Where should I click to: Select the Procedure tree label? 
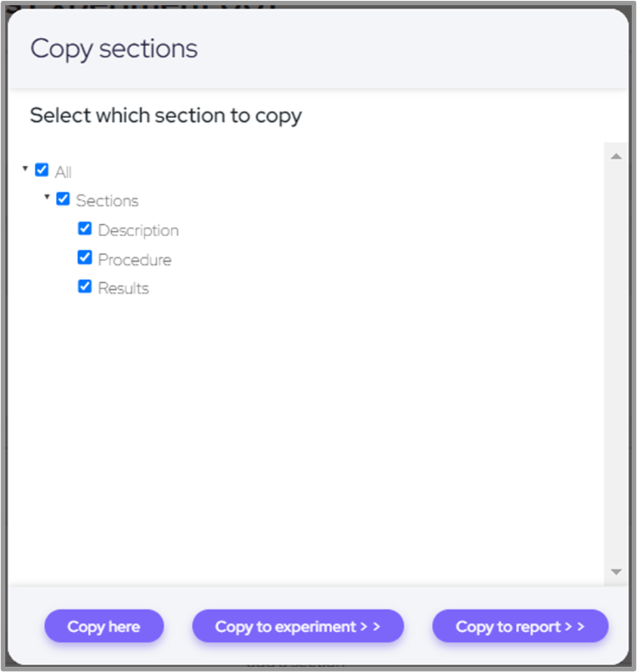coord(135,260)
